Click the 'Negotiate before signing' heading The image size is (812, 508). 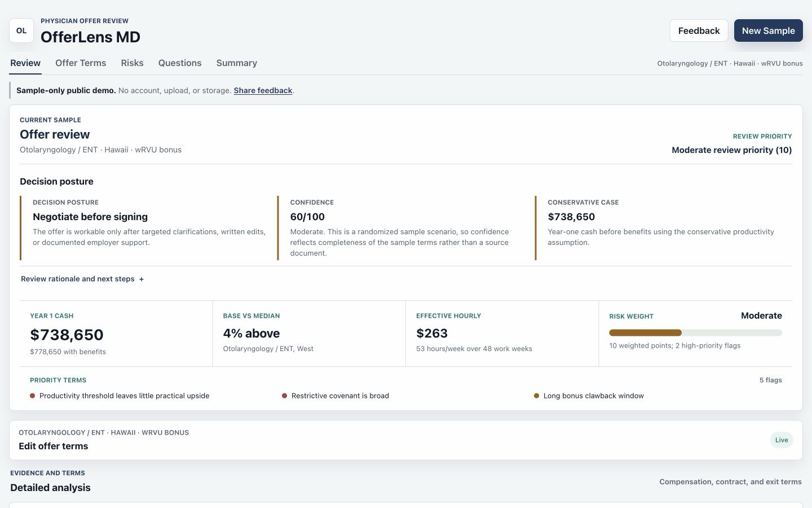(x=90, y=217)
